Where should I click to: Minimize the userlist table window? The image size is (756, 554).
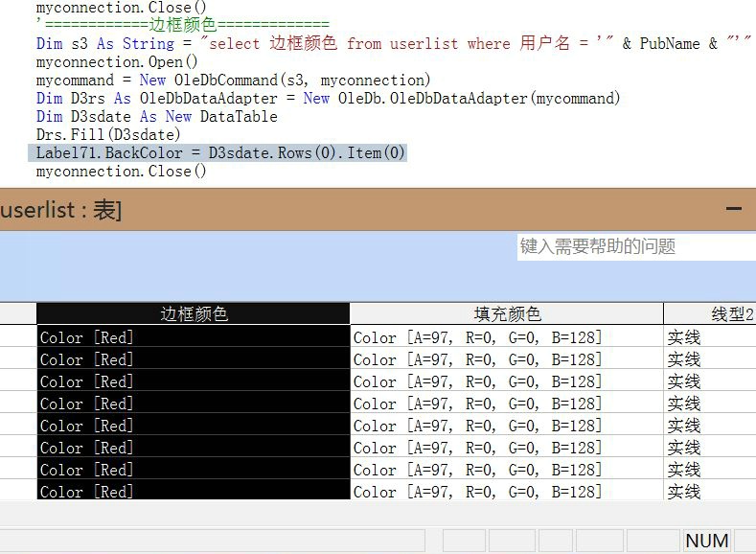coord(733,209)
